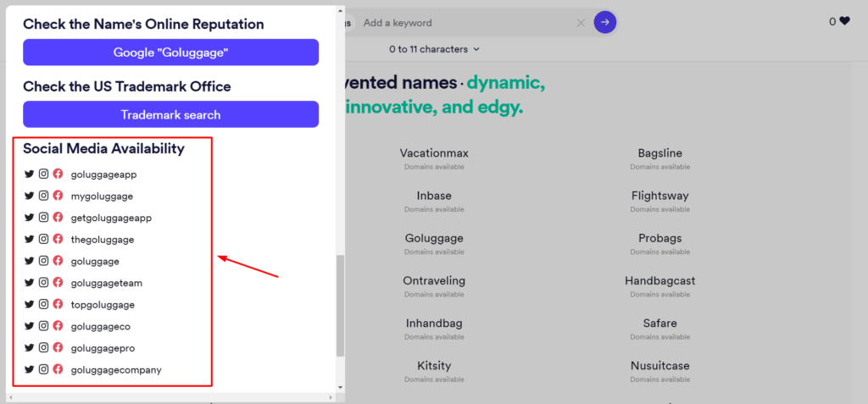Submit the keyword with the arrow button
Image resolution: width=868 pixels, height=404 pixels.
pos(604,22)
